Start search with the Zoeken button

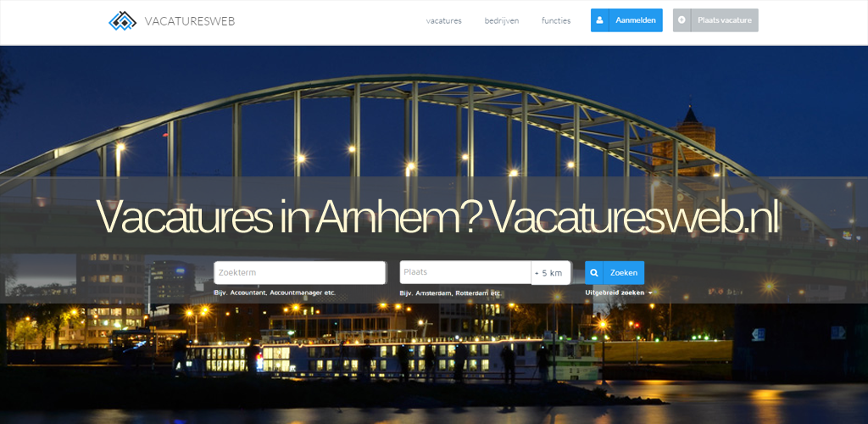point(615,273)
